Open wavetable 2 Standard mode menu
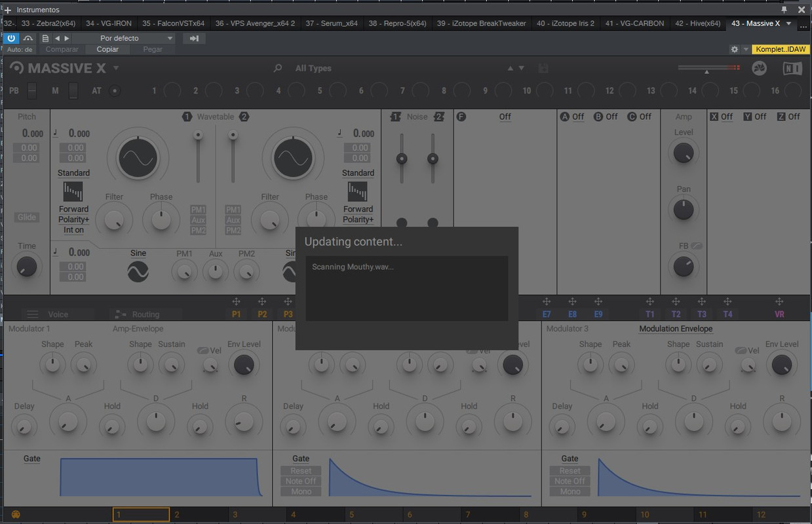812x524 pixels. 358,173
